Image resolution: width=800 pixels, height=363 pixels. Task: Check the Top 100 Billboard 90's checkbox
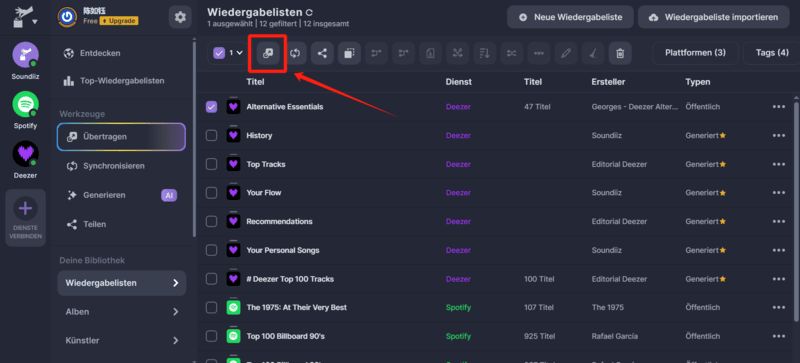click(211, 336)
